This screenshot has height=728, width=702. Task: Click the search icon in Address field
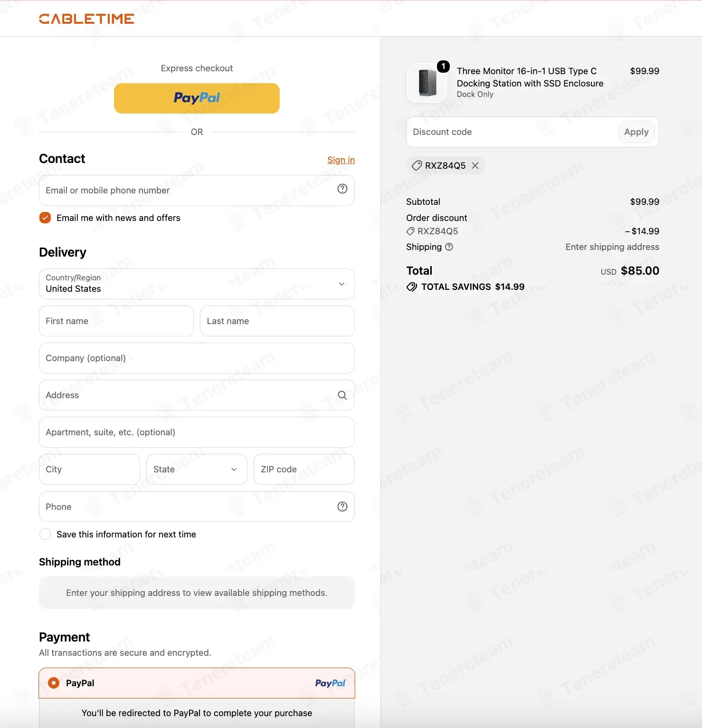tap(342, 395)
